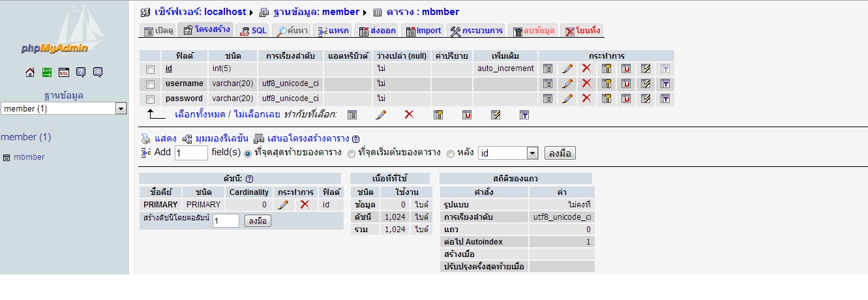
Task: Open the แทรก insert tab
Action: coord(333,31)
